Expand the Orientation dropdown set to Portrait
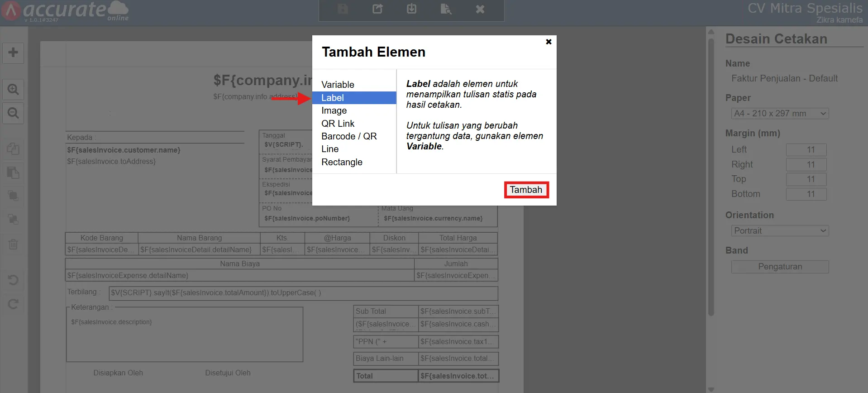Image resolution: width=868 pixels, height=393 pixels. pyautogui.click(x=780, y=231)
